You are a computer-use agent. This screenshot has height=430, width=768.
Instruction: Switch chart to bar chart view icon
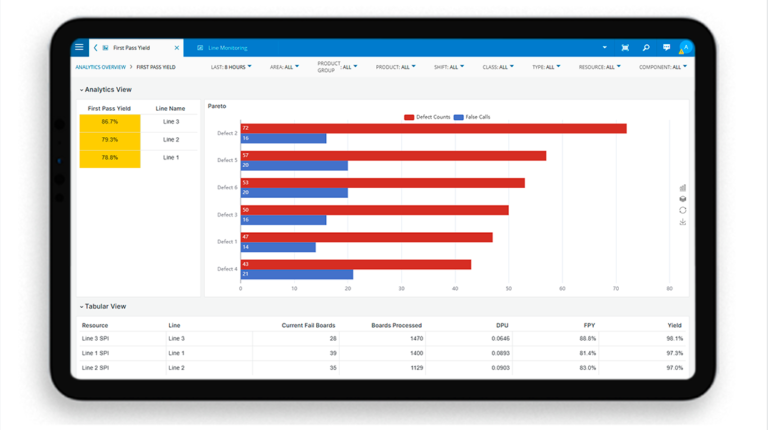coord(683,188)
